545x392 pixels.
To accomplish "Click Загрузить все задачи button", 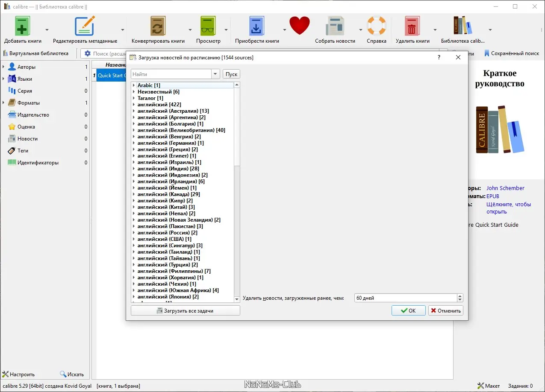I will 185,311.
